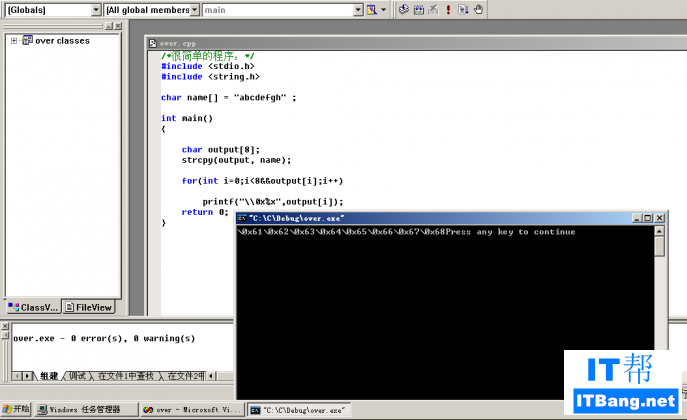The height and width of the screenshot is (420, 687).
Task: Click the Stop Build toolbar icon
Action: coord(433,9)
